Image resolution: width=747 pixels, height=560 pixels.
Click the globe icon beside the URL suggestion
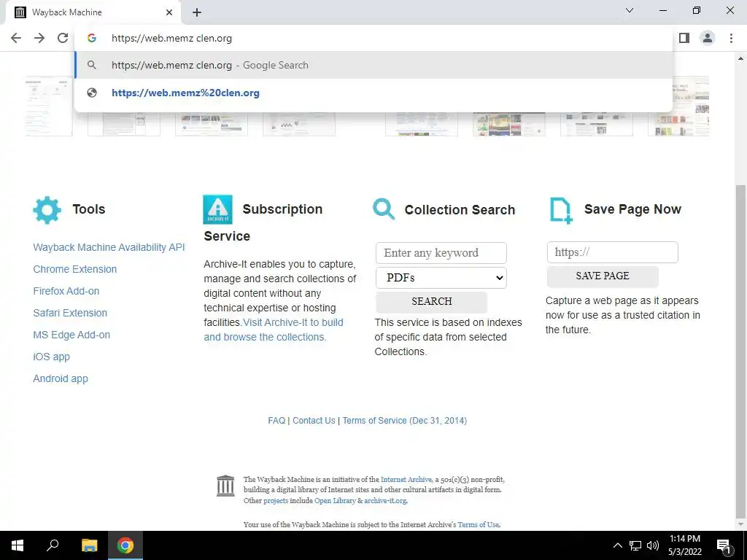click(x=92, y=93)
